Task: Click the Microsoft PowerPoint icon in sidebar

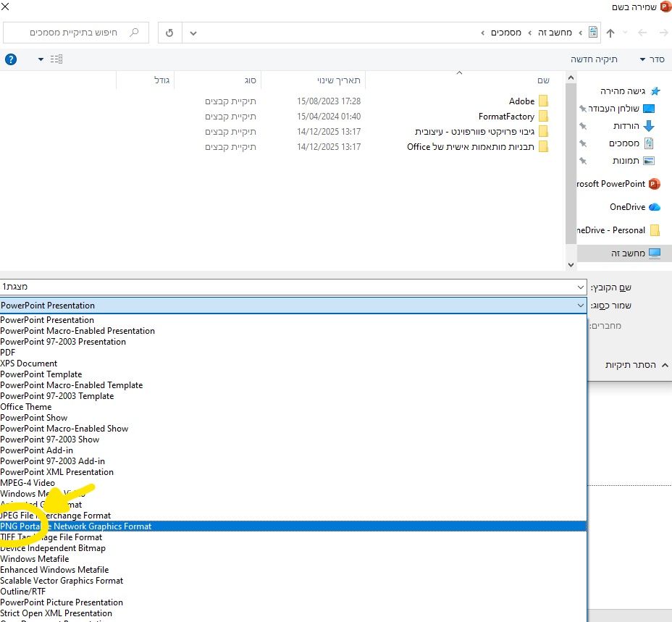Action: click(655, 184)
